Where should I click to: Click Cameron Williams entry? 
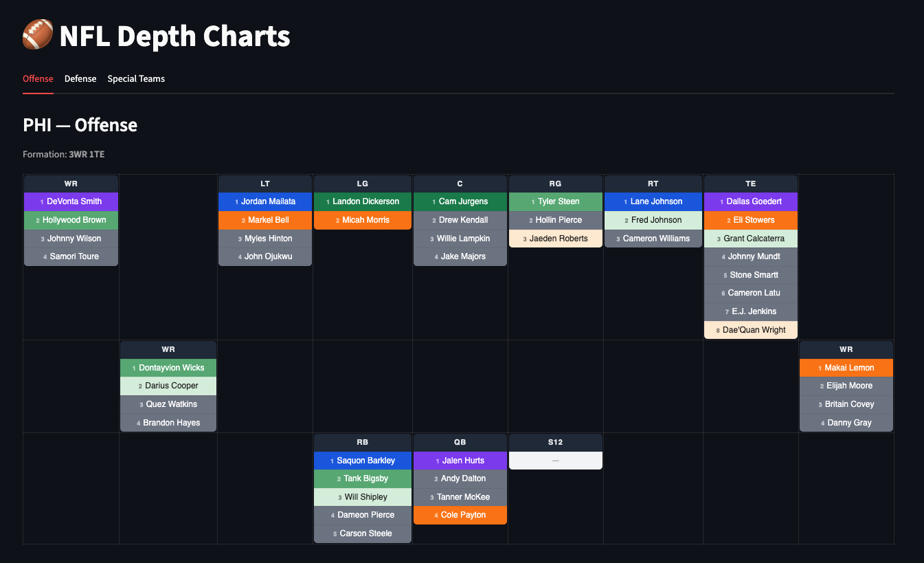[653, 239]
